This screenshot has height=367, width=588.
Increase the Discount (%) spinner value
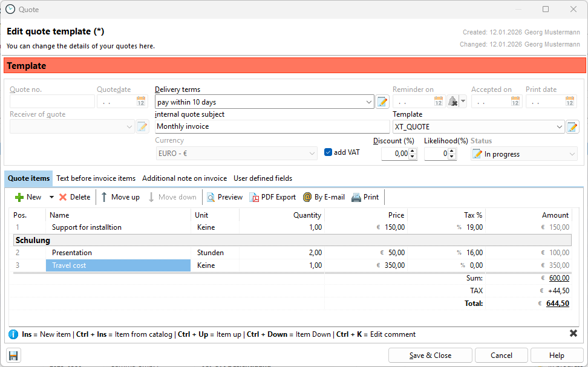413,151
